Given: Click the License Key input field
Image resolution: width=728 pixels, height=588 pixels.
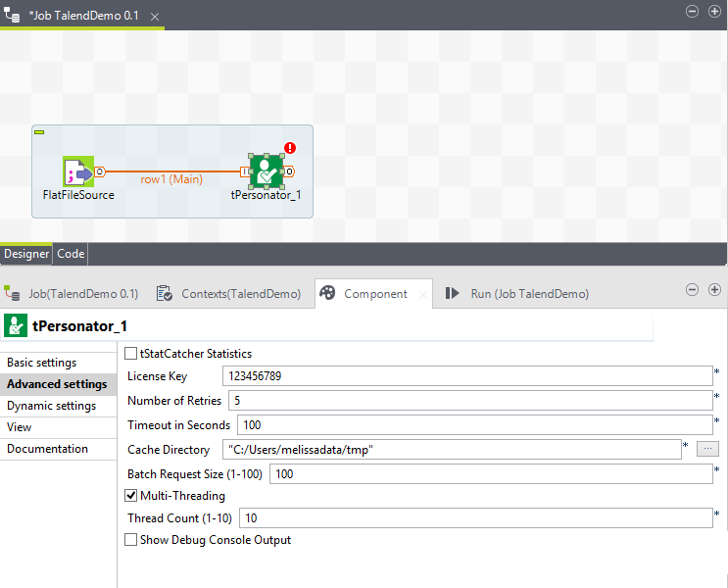Looking at the screenshot, I should (465, 375).
